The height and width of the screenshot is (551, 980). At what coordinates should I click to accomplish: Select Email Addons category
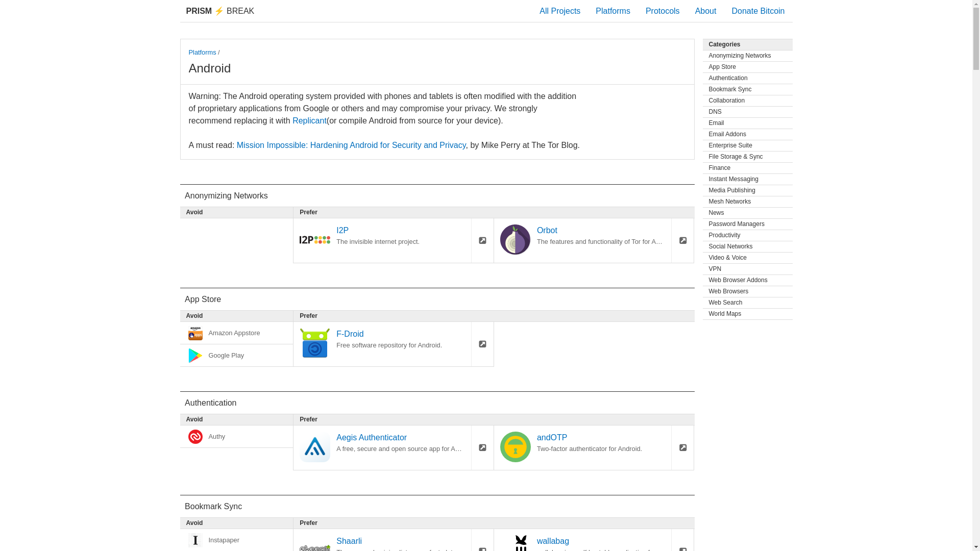pyautogui.click(x=747, y=134)
